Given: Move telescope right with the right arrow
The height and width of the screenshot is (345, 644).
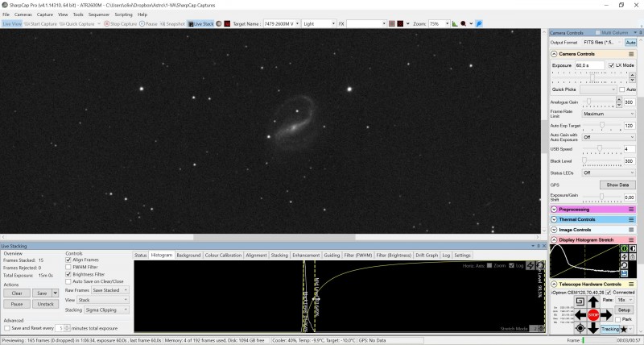Looking at the screenshot, I should point(606,315).
